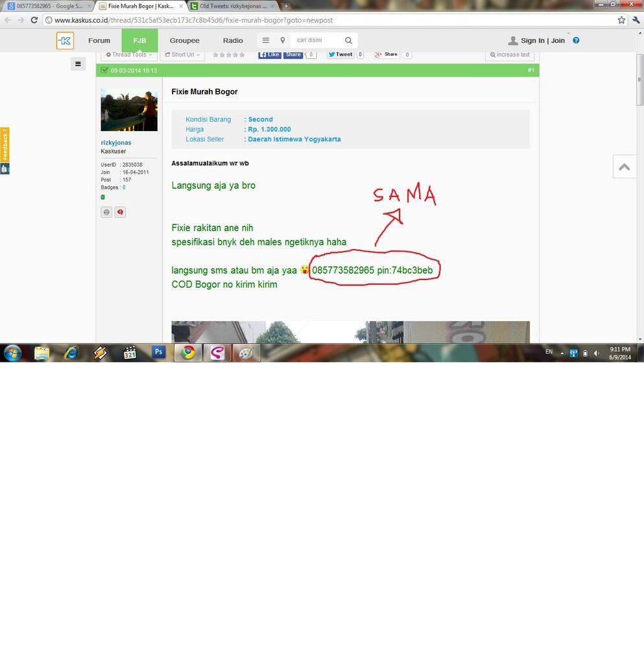Open the help question mark icon
Image resolution: width=644 pixels, height=664 pixels.
pos(576,40)
